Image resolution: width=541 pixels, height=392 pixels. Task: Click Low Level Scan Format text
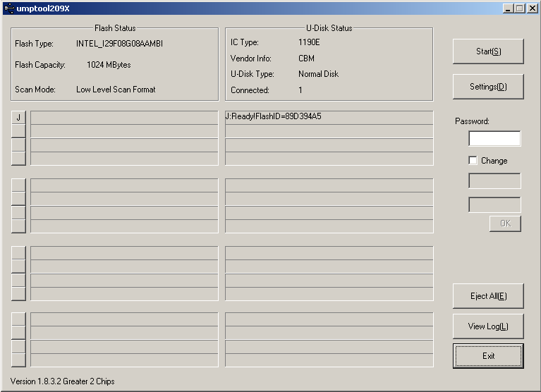coord(116,90)
